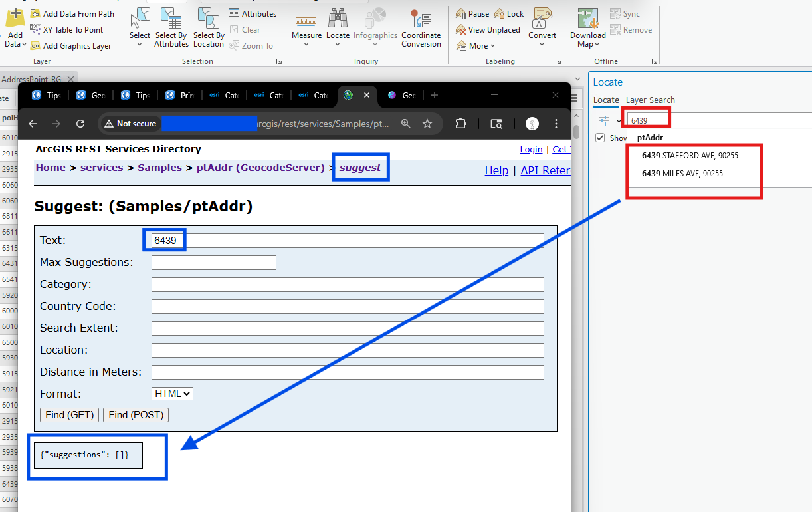Click the Not secure site warning
This screenshot has height=512, width=812.
[x=130, y=124]
